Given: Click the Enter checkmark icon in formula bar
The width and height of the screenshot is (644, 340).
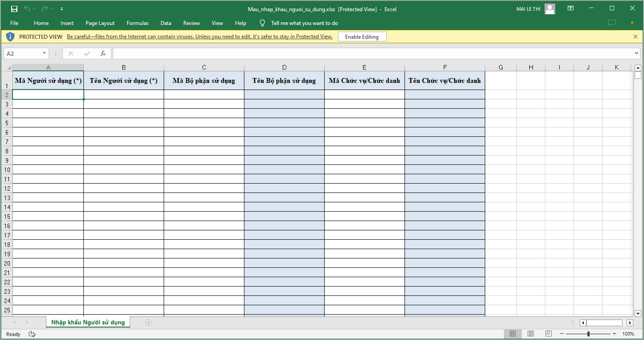Looking at the screenshot, I should [x=87, y=53].
